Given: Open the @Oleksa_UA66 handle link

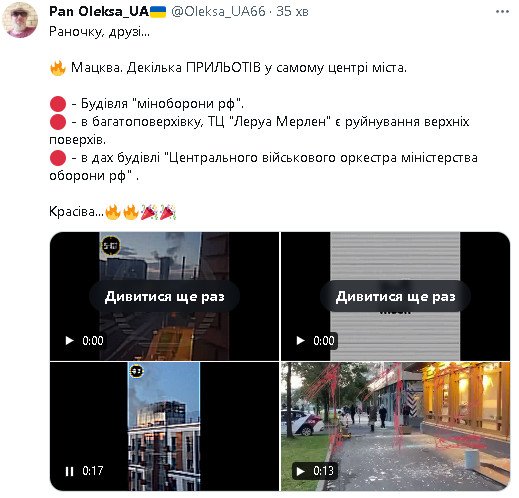Looking at the screenshot, I should (x=218, y=12).
